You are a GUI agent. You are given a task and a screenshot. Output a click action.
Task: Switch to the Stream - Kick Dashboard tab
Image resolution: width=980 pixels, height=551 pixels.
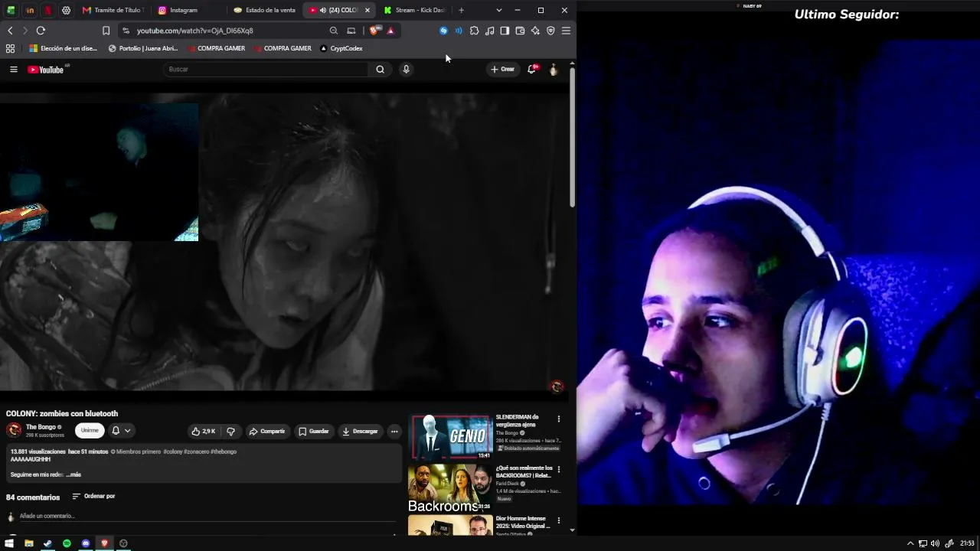coord(415,10)
